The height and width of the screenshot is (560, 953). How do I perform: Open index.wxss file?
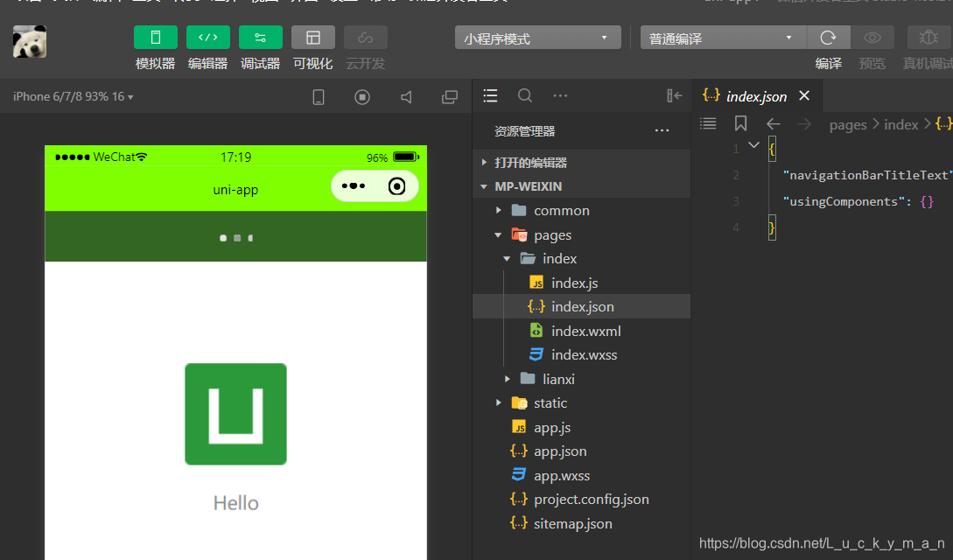(582, 354)
